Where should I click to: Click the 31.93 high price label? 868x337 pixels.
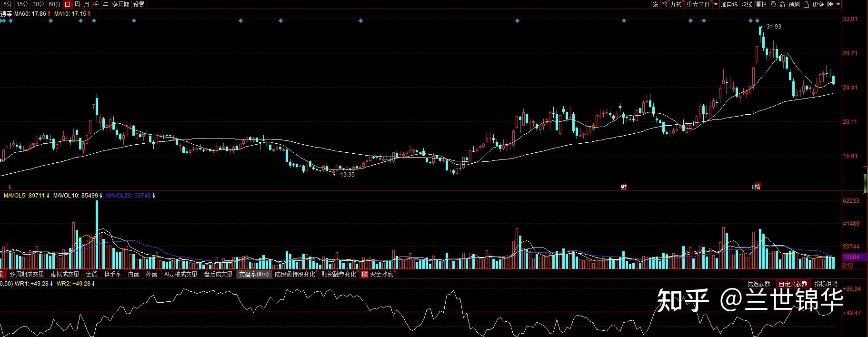[774, 27]
